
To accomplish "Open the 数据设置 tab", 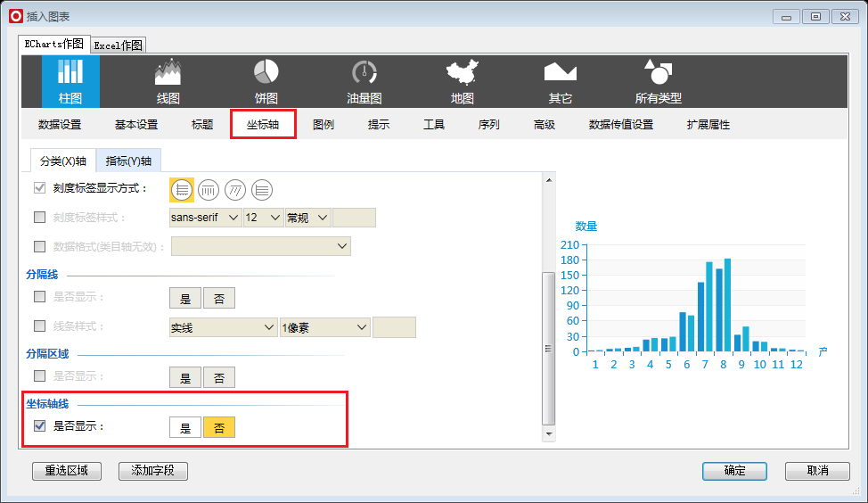I will click(60, 124).
